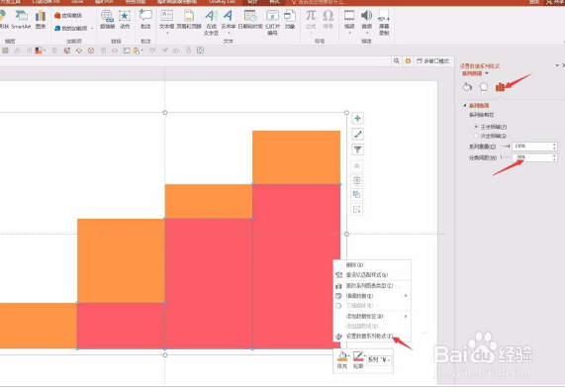Insert a SmartArt graphic
Viewport: 565px width, 392px height.
[21, 20]
